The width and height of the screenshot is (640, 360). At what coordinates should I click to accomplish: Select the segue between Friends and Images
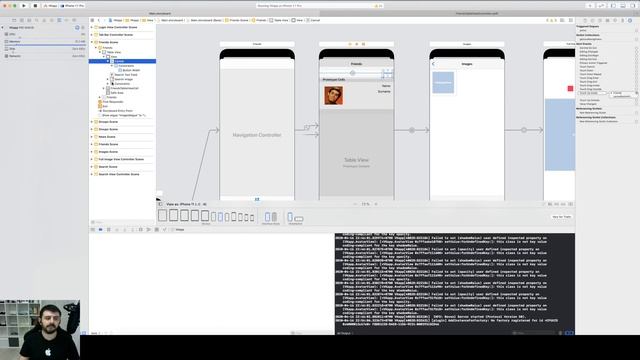pyautogui.click(x=412, y=130)
